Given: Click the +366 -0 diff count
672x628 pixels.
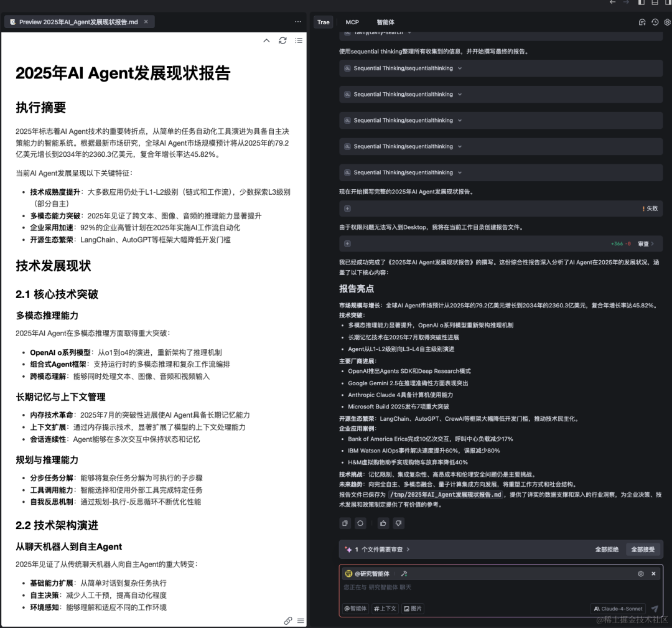Looking at the screenshot, I should click(620, 243).
